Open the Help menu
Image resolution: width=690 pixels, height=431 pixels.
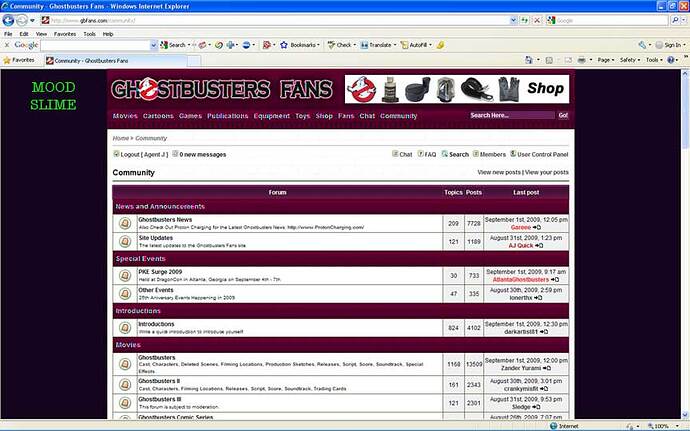click(x=108, y=34)
